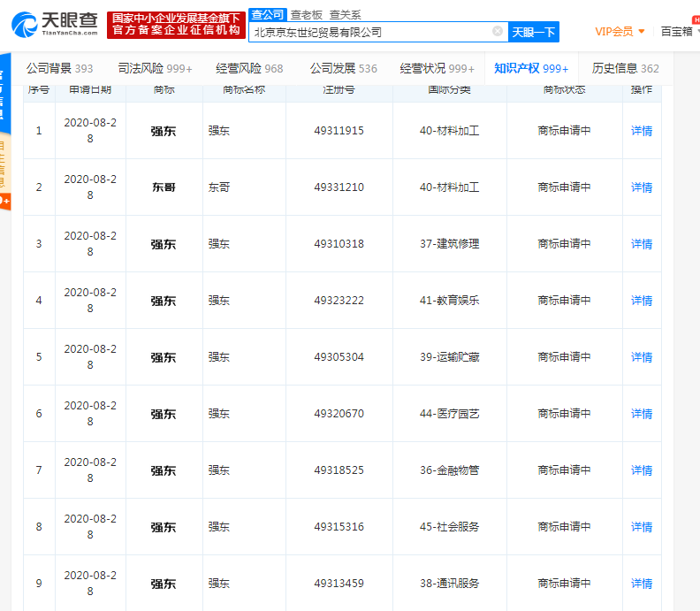Click the 39-运输贮藏 class cell
The height and width of the screenshot is (611, 700).
[450, 357]
